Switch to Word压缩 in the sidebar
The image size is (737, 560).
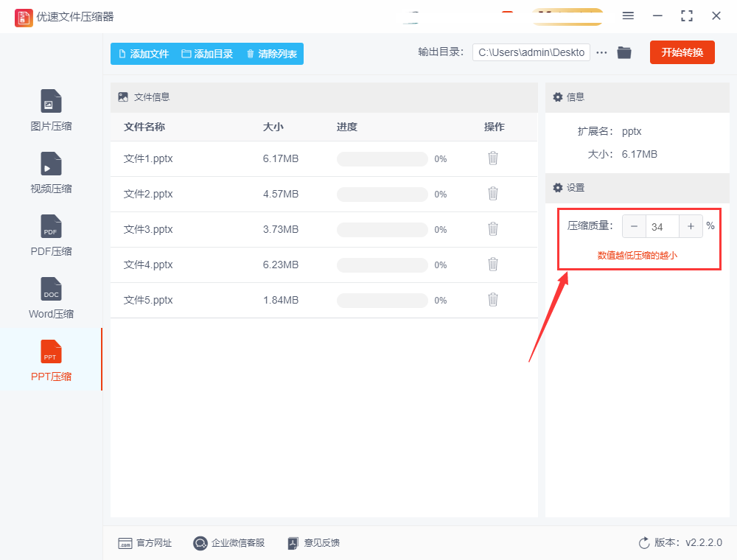coord(51,298)
